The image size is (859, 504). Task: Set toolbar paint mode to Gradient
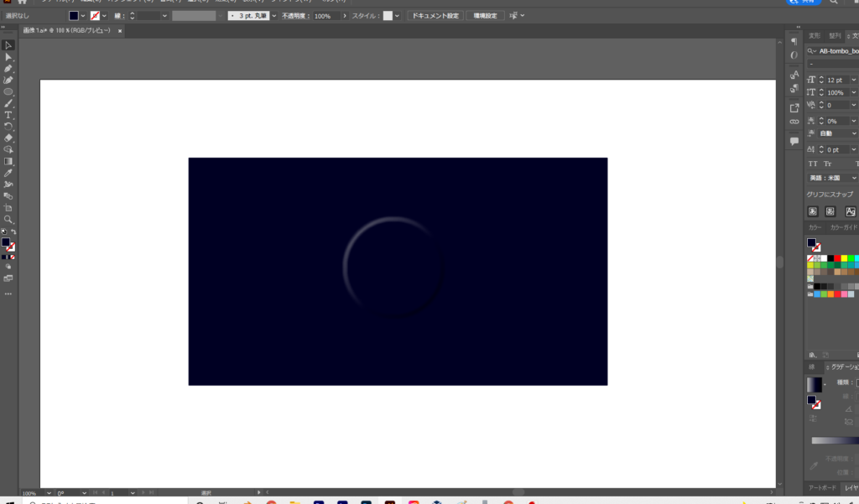(x=8, y=257)
